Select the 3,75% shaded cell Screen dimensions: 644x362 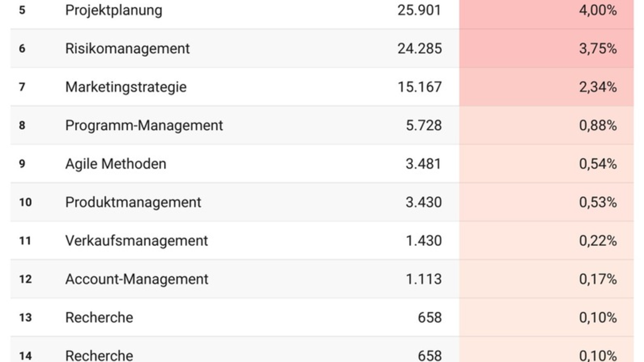click(597, 48)
